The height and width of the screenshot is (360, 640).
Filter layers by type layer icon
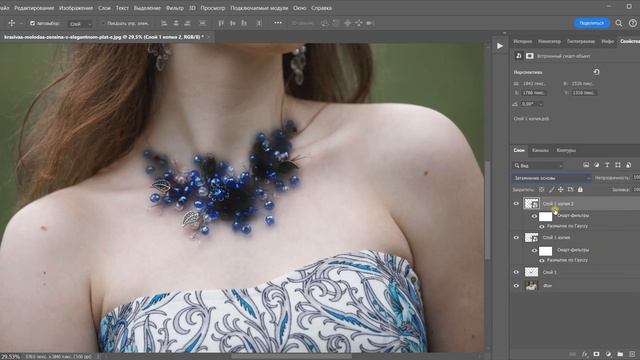pos(607,165)
